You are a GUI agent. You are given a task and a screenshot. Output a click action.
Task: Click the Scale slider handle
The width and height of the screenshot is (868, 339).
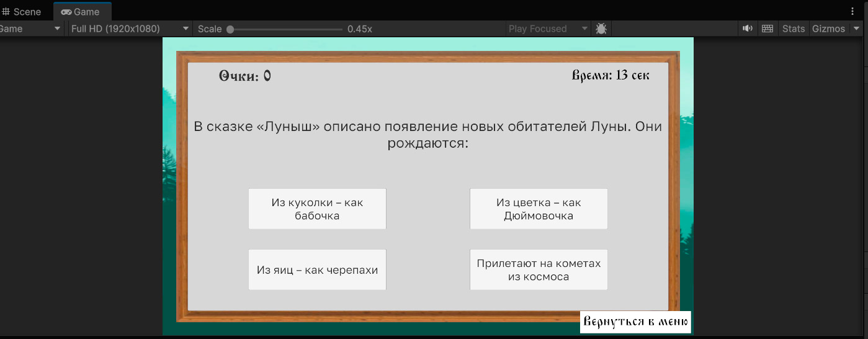pos(230,29)
